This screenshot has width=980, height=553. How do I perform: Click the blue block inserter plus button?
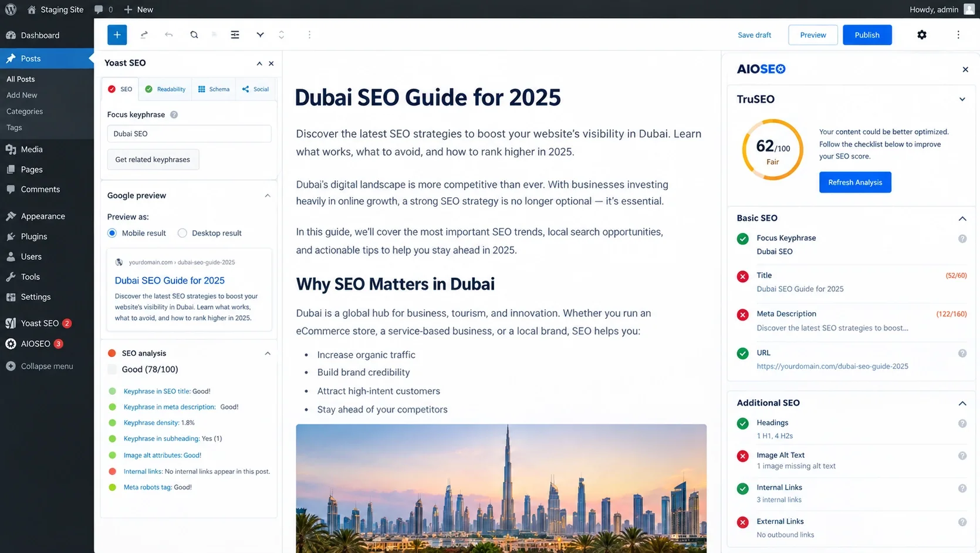[117, 35]
